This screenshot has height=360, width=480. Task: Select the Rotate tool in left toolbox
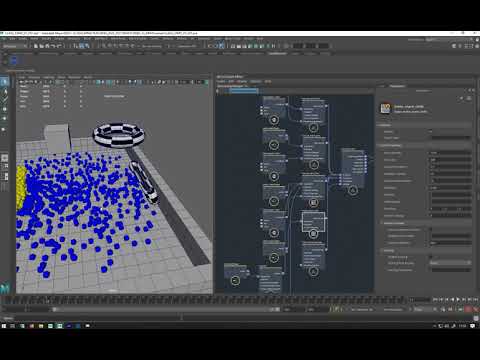point(5,119)
